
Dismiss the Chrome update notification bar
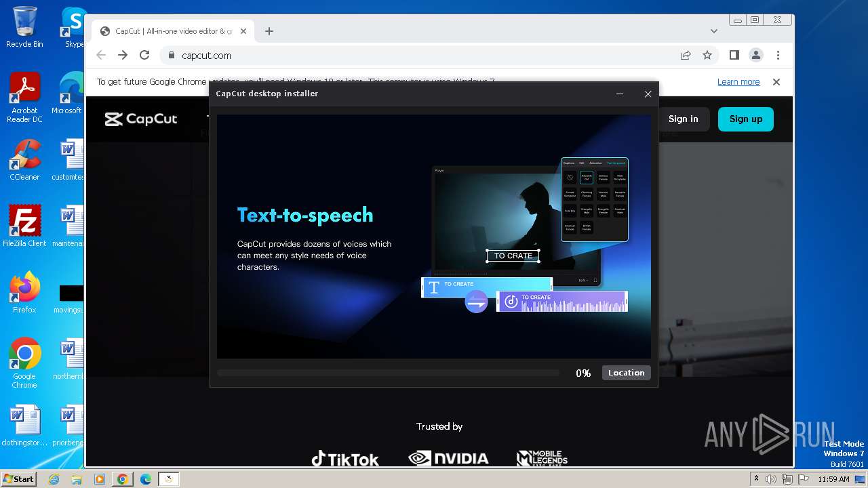coord(776,82)
